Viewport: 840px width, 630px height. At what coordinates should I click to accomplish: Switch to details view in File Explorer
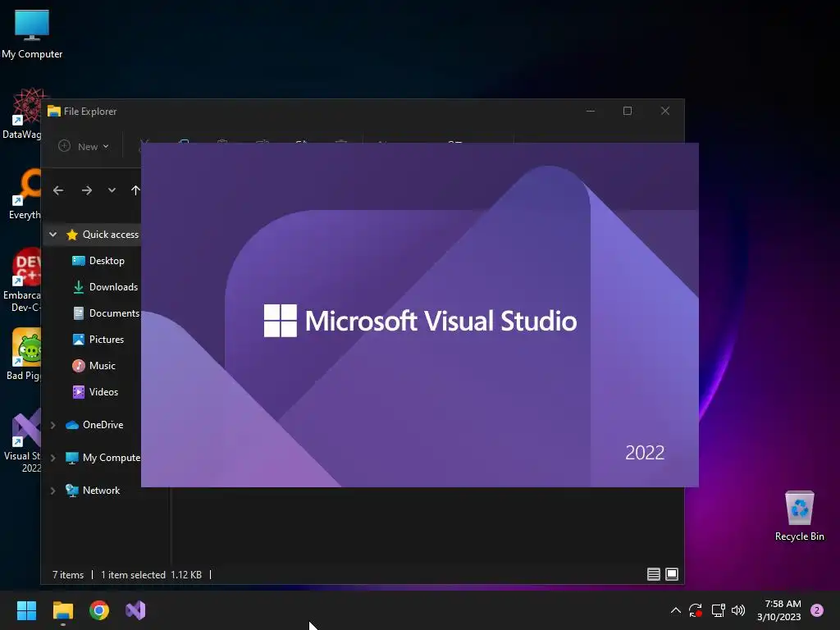[653, 574]
